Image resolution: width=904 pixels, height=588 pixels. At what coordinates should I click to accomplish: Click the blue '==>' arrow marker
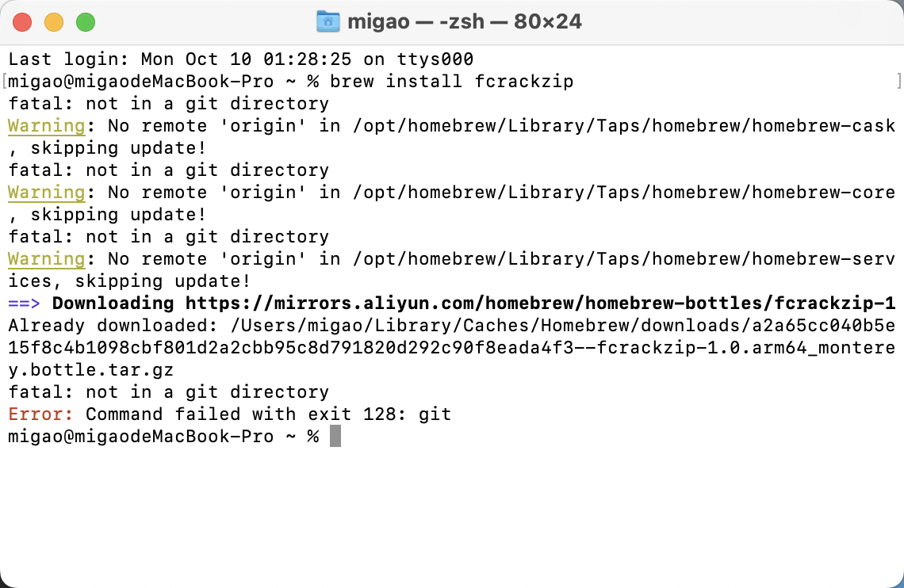point(25,304)
